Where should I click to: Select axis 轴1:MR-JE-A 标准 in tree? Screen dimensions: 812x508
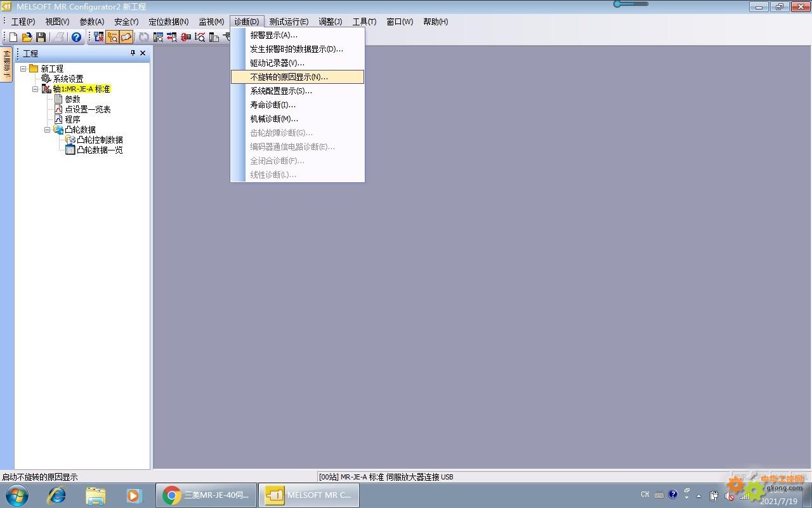[x=82, y=89]
